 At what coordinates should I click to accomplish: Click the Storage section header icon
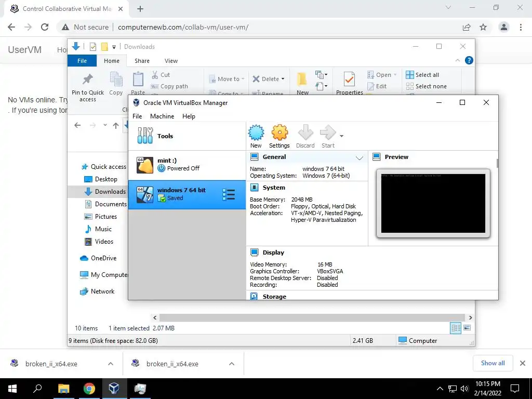coord(254,296)
